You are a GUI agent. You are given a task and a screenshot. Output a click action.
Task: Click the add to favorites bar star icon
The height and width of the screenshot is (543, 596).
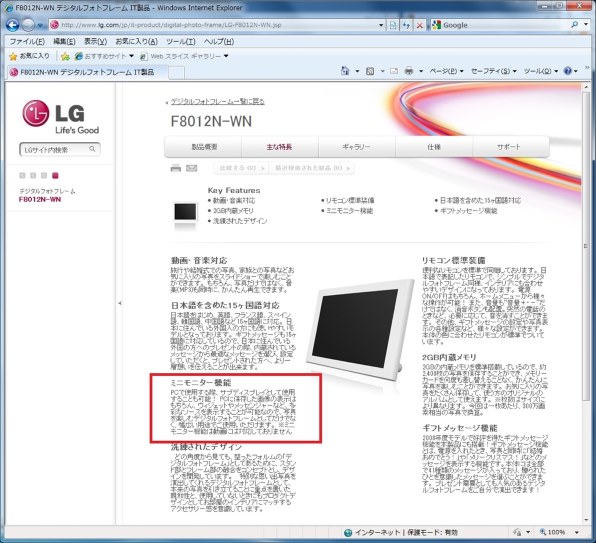(65, 56)
